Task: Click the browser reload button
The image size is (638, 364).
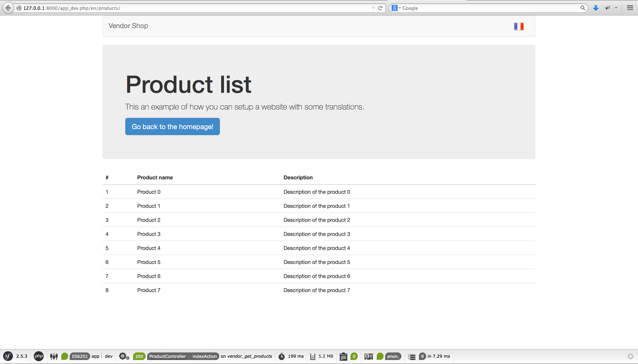Action: 380,8
